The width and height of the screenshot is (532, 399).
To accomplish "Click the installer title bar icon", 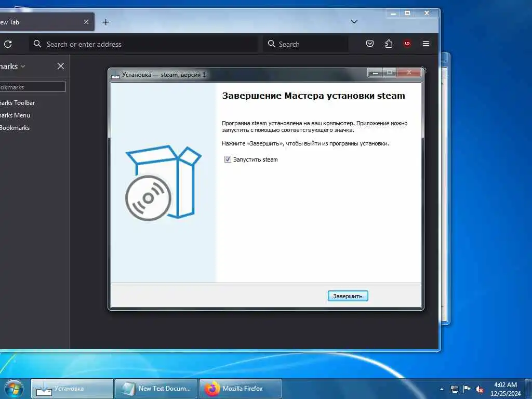I will pyautogui.click(x=115, y=75).
